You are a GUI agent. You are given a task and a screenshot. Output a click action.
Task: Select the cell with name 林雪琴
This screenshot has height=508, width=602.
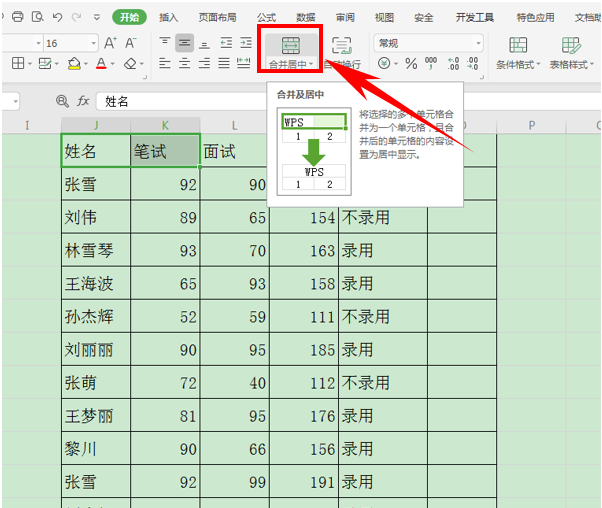point(96,250)
